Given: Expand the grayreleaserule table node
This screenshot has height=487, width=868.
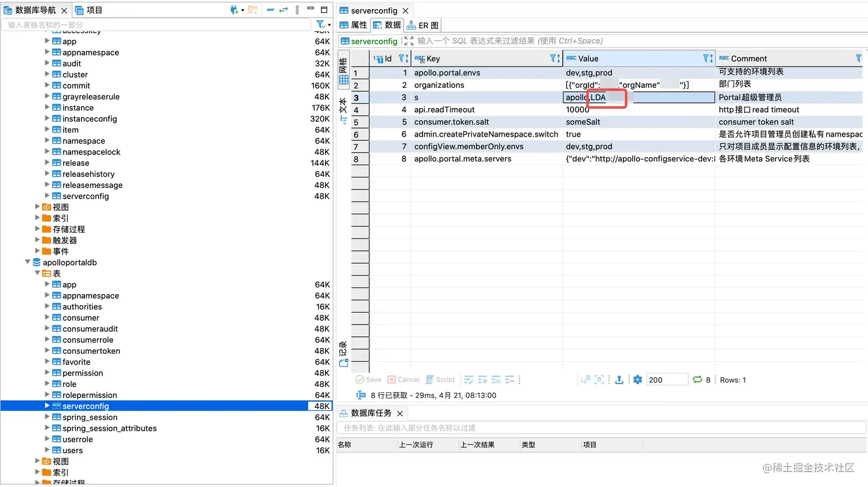Looking at the screenshot, I should [x=47, y=96].
